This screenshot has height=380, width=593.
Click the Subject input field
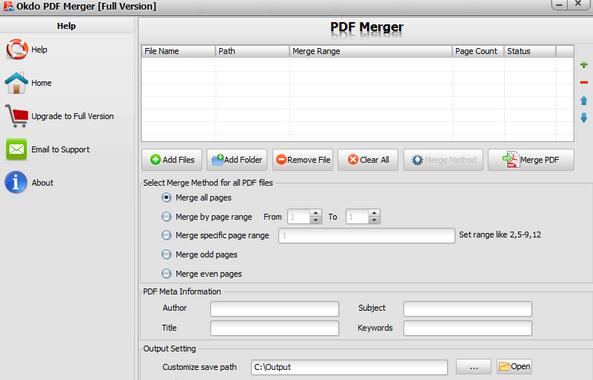467,309
